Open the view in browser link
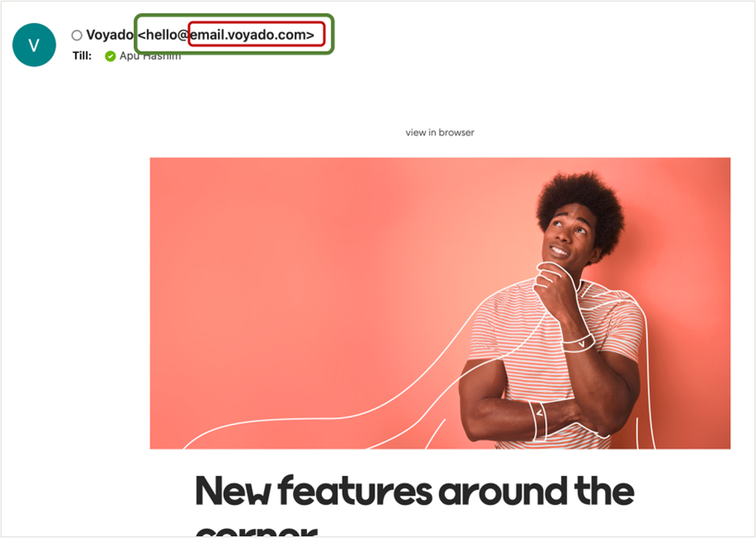Image resolution: width=756 pixels, height=538 pixels. (x=440, y=132)
